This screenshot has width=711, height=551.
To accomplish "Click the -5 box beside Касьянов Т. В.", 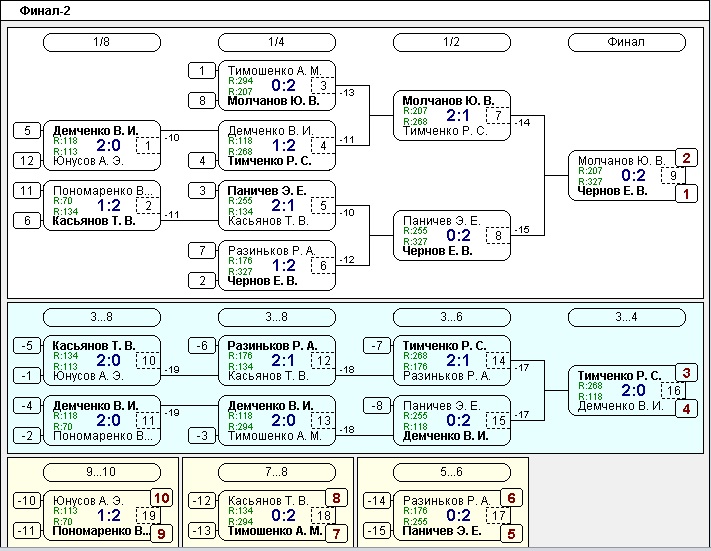I will click(x=27, y=346).
